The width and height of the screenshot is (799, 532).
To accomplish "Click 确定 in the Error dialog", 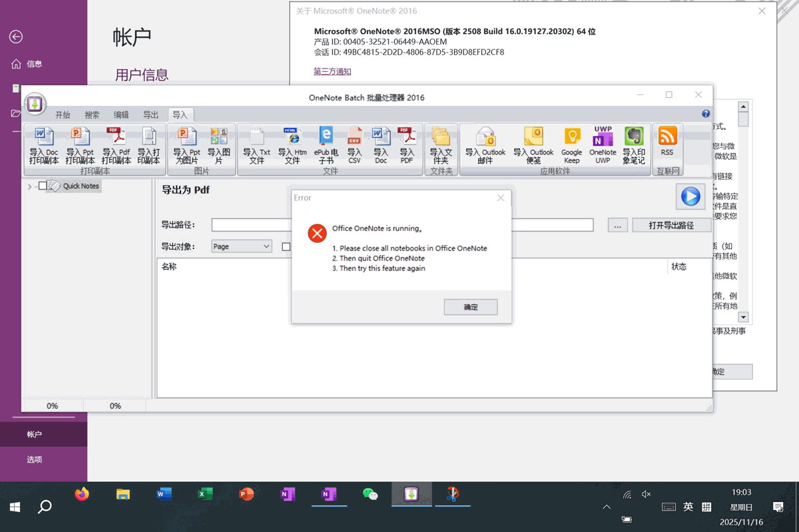I will coord(471,307).
